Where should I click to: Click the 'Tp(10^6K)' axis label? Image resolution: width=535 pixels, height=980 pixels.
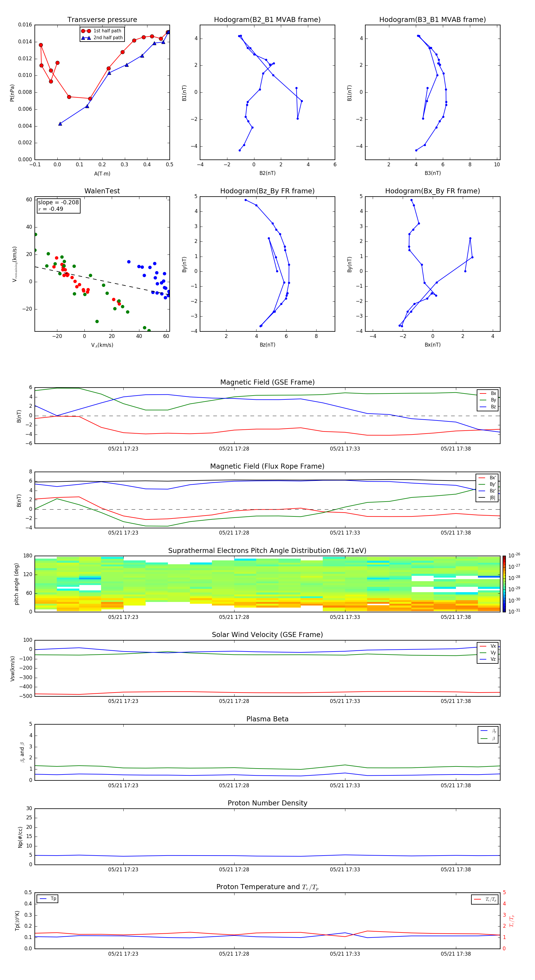pyautogui.click(x=17, y=921)
